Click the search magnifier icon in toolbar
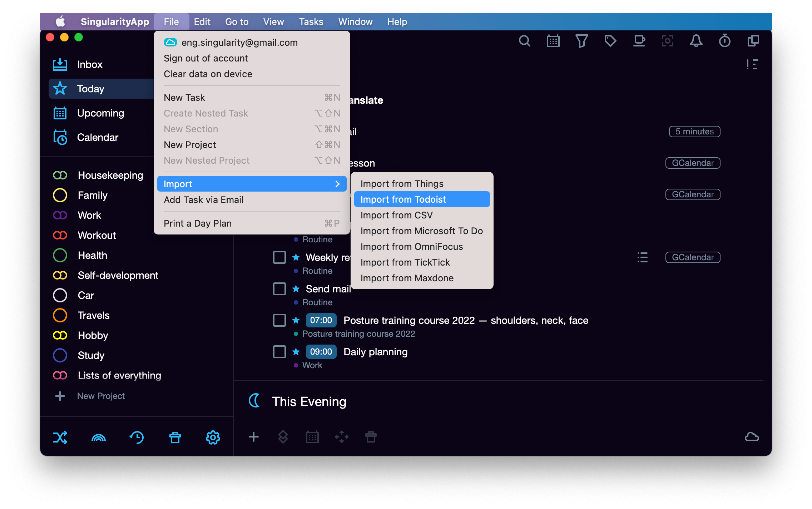 [524, 41]
